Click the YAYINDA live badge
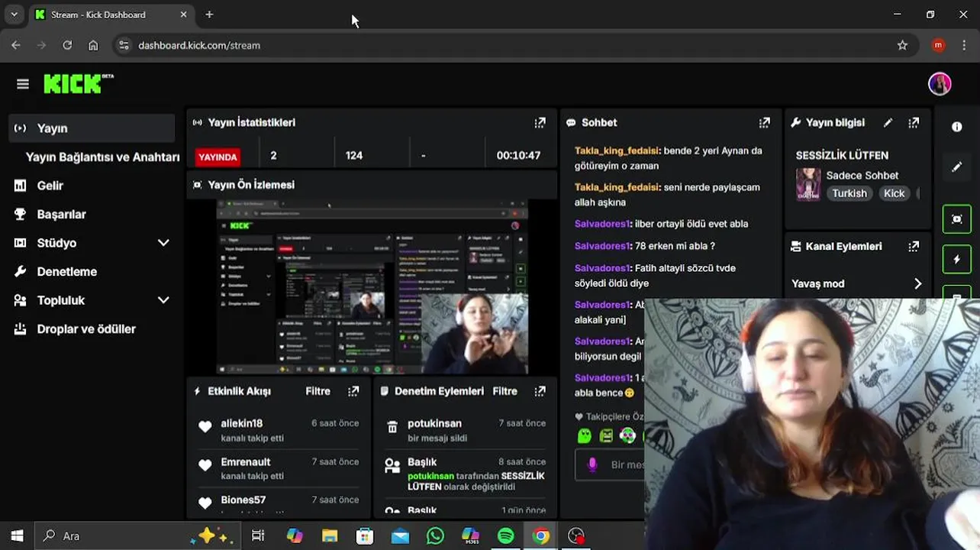Image resolution: width=980 pixels, height=550 pixels. point(218,157)
